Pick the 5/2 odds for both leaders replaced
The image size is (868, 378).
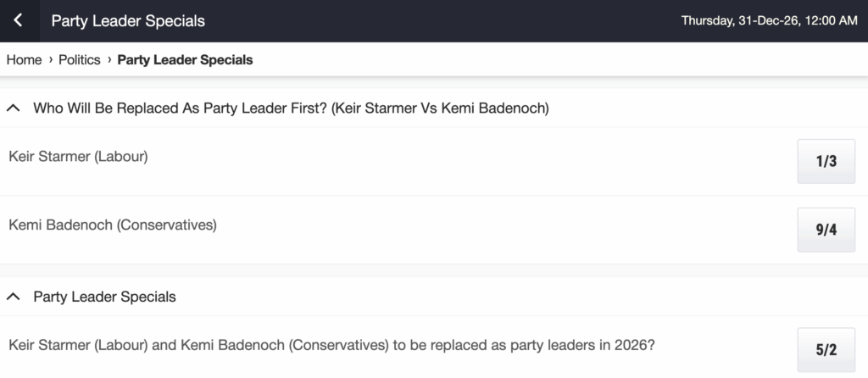826,350
